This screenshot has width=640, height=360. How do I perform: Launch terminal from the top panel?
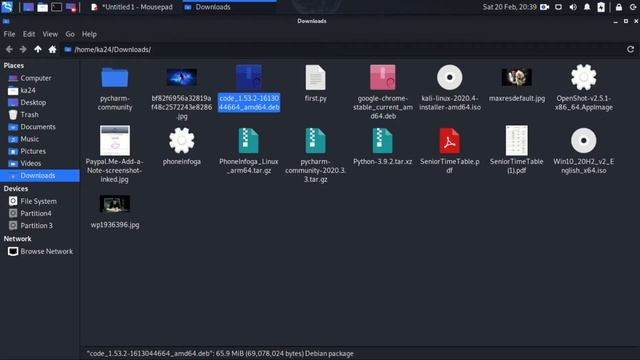tap(57, 7)
